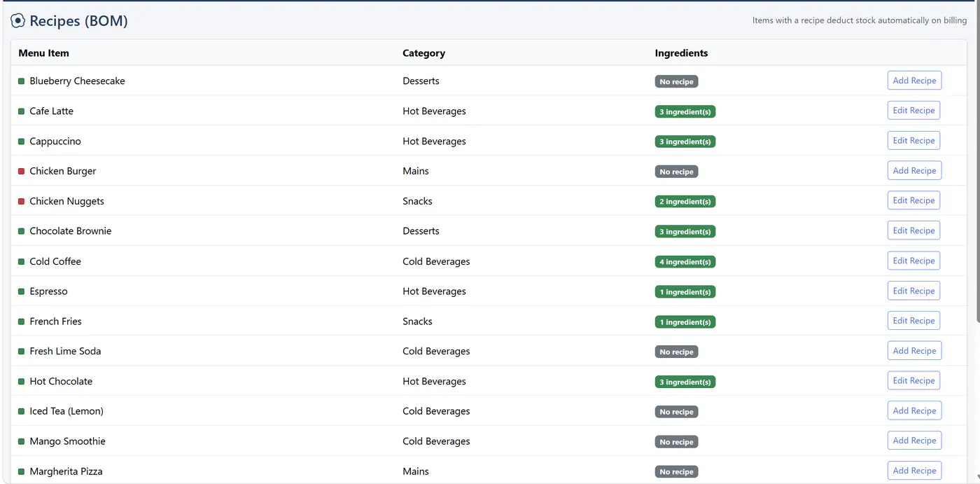Add a recipe for Chicken Burger
The image size is (980, 484).
click(914, 171)
